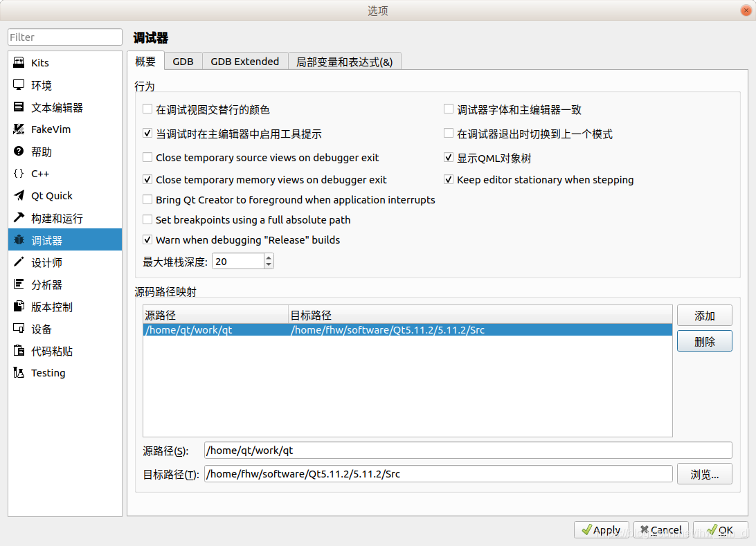Switch to the 概要 tab
756x546 pixels.
tap(145, 61)
